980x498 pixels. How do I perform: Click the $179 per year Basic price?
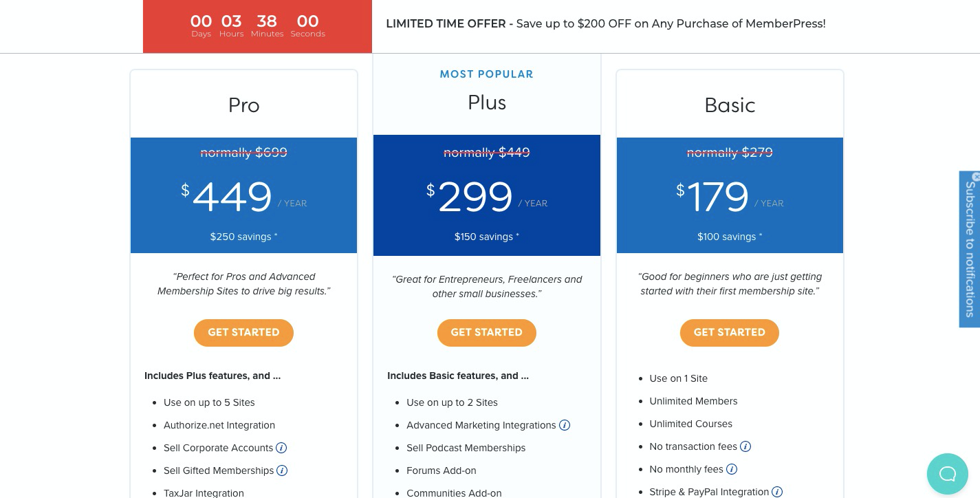719,197
